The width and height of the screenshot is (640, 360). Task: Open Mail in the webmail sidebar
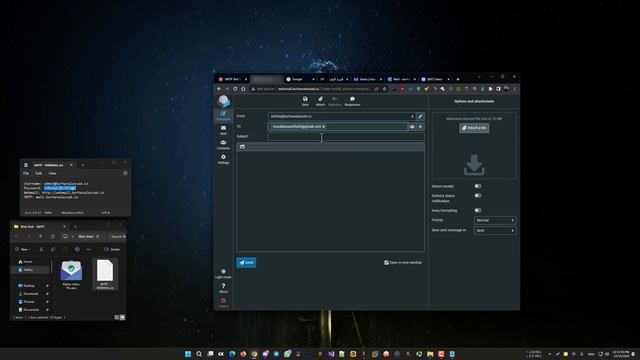[223, 130]
